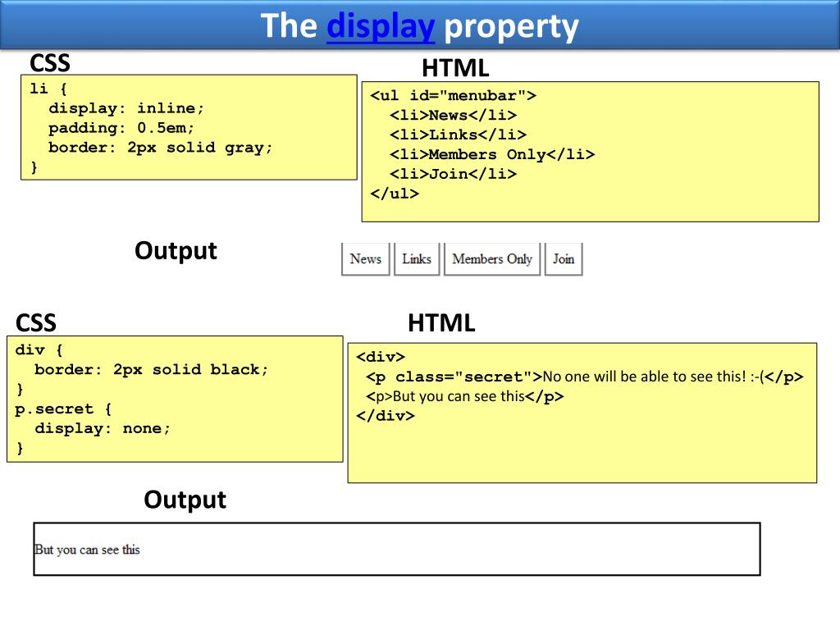The height and width of the screenshot is (630, 840).
Task: Click the 'padding: 0.5em;' code line
Action: click(121, 128)
